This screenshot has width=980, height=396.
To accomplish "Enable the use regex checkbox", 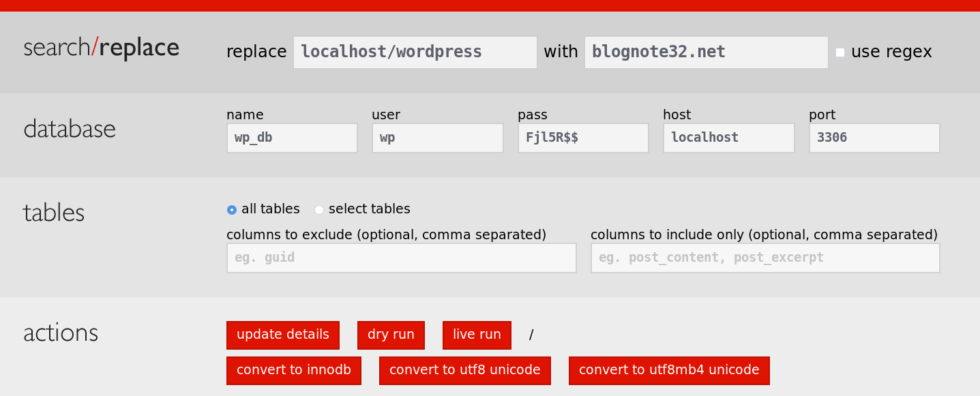I will [840, 52].
